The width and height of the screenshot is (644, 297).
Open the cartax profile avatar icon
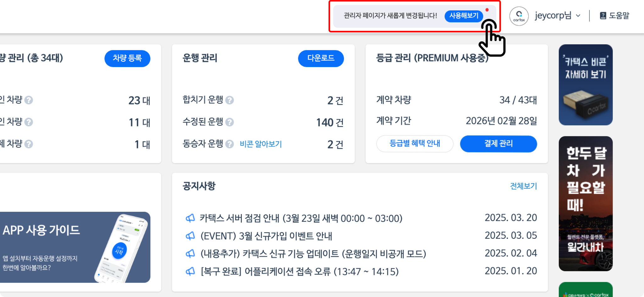click(x=519, y=16)
